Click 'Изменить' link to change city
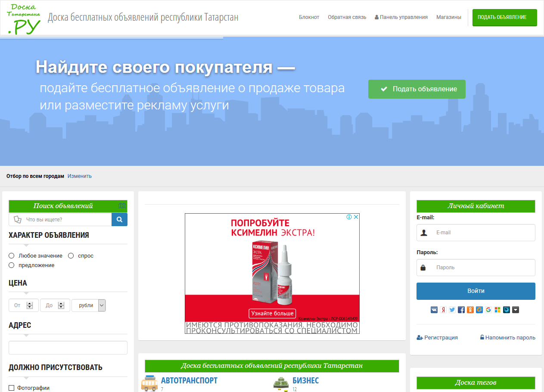Viewport: 544px width, 392px height. [79, 176]
